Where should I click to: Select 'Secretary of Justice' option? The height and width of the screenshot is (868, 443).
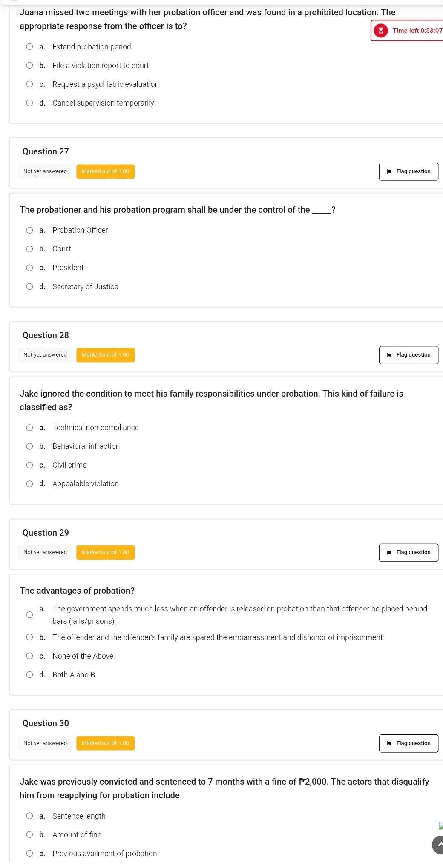(29, 287)
